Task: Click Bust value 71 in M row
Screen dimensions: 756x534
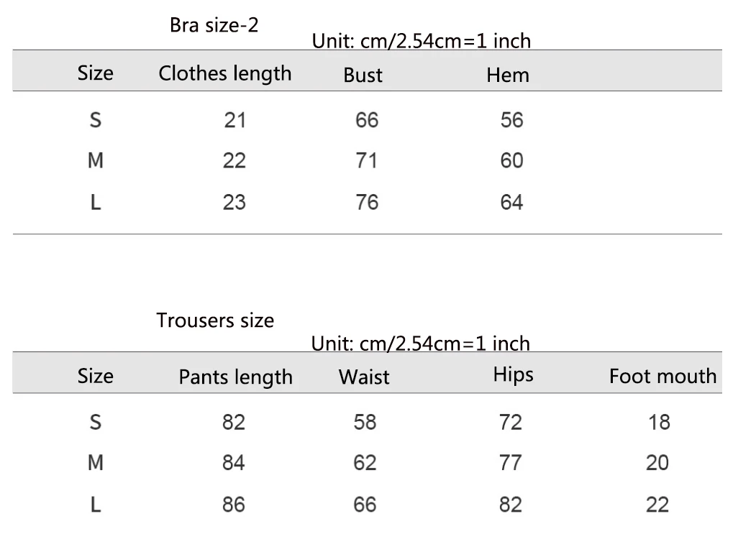Action: coord(366,160)
